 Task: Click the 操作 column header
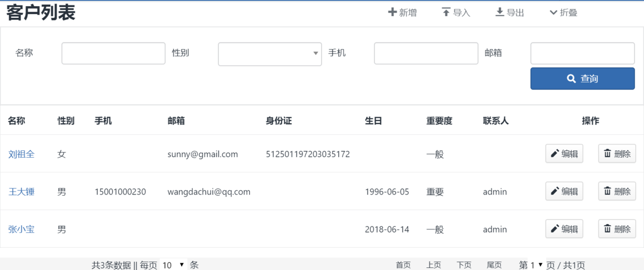tap(591, 121)
